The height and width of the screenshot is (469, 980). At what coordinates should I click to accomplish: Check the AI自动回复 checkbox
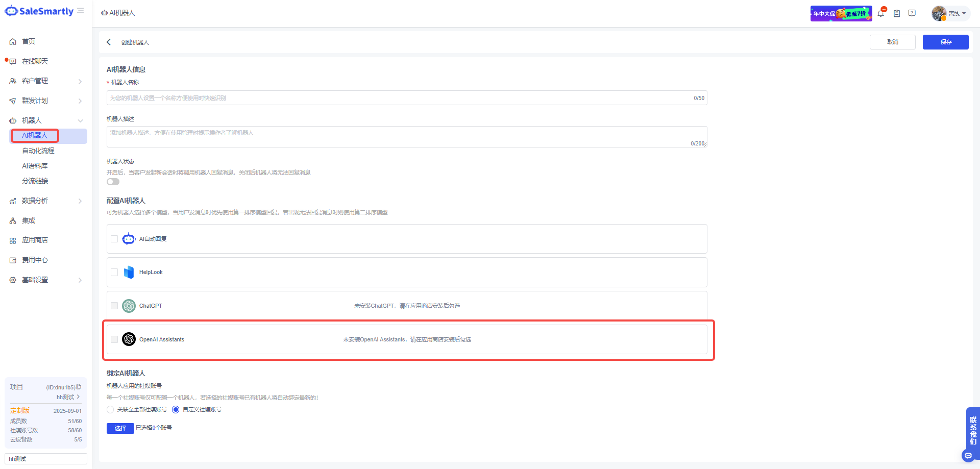point(114,239)
